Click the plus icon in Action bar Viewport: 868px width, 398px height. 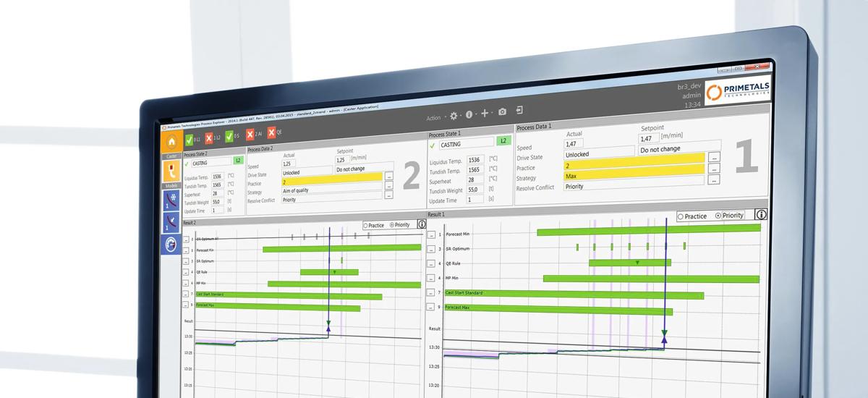pos(485,114)
